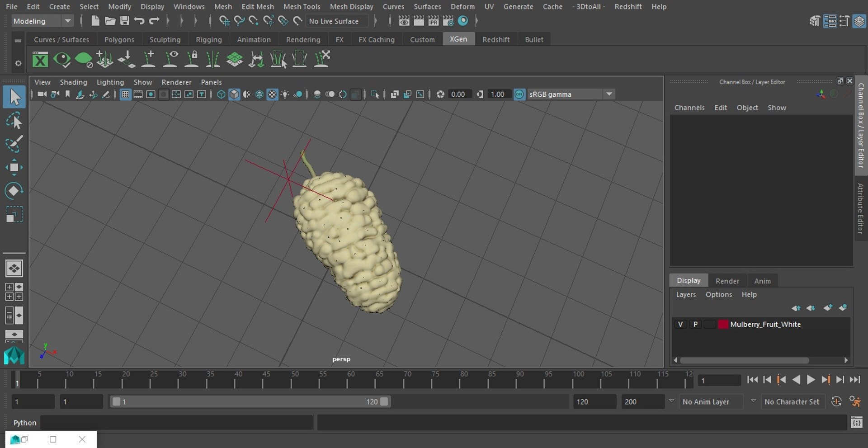Toggle wireframe on shaded in viewport
Screen dimensions: 868x448
[x=259, y=94]
